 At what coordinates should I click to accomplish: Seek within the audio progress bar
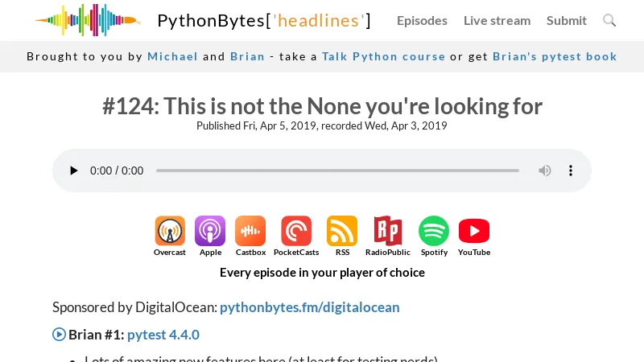coord(337,171)
